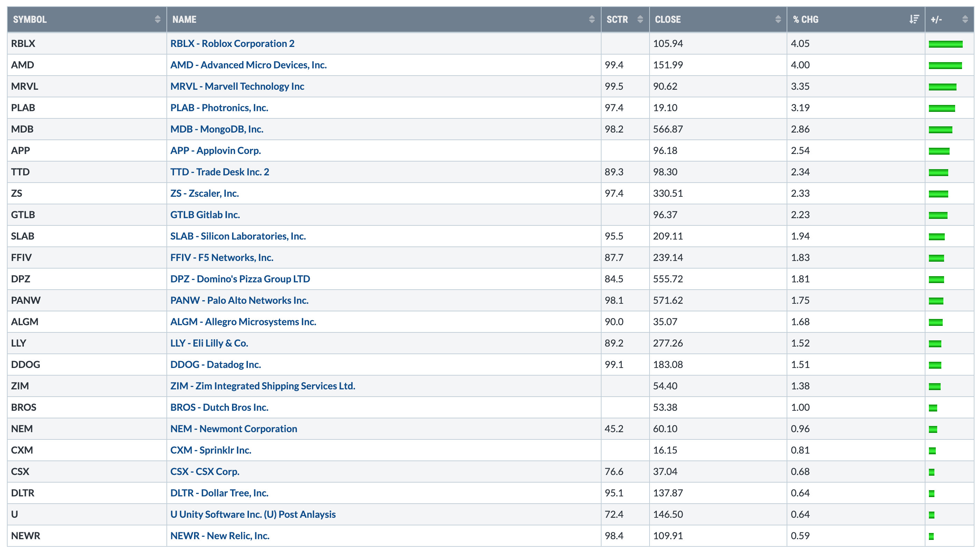Open RBLX - Roblox Corporation 2 link
This screenshot has width=980, height=553.
tap(232, 43)
